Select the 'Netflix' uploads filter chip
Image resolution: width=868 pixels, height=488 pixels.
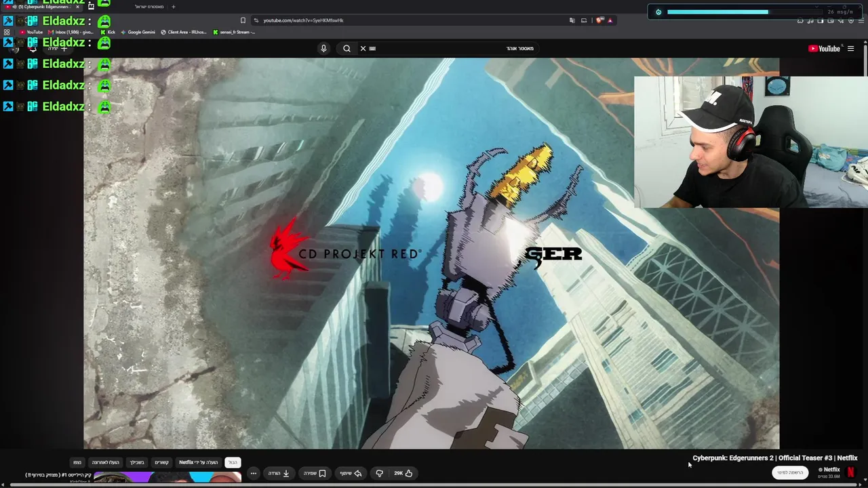198,462
